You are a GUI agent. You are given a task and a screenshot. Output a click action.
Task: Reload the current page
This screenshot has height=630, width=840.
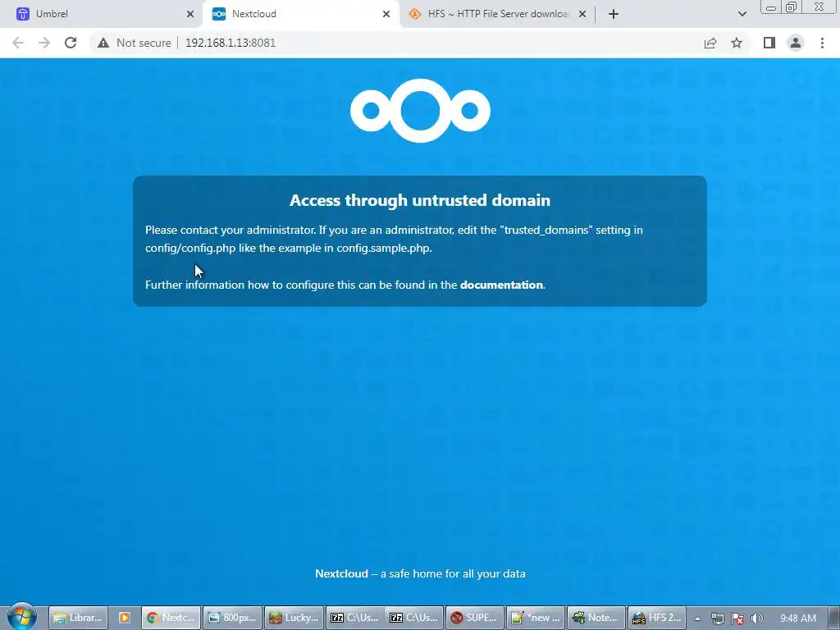(x=71, y=43)
